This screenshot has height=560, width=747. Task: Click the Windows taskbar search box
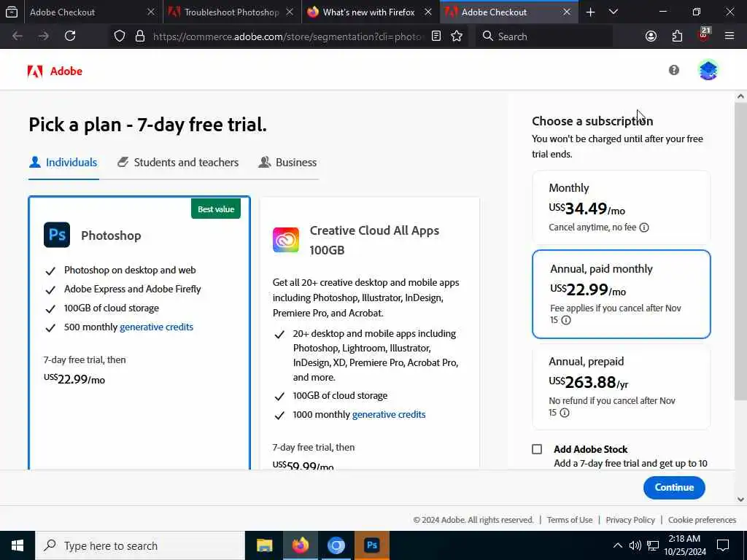(141, 545)
